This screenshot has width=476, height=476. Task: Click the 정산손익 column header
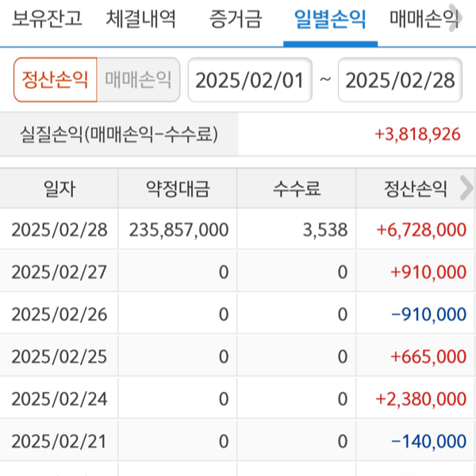413,189
